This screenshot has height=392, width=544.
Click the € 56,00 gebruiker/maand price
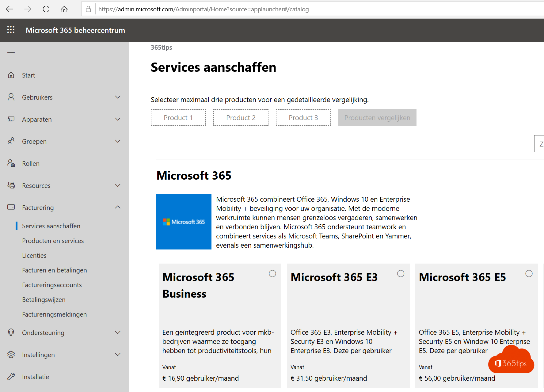pyautogui.click(x=457, y=378)
